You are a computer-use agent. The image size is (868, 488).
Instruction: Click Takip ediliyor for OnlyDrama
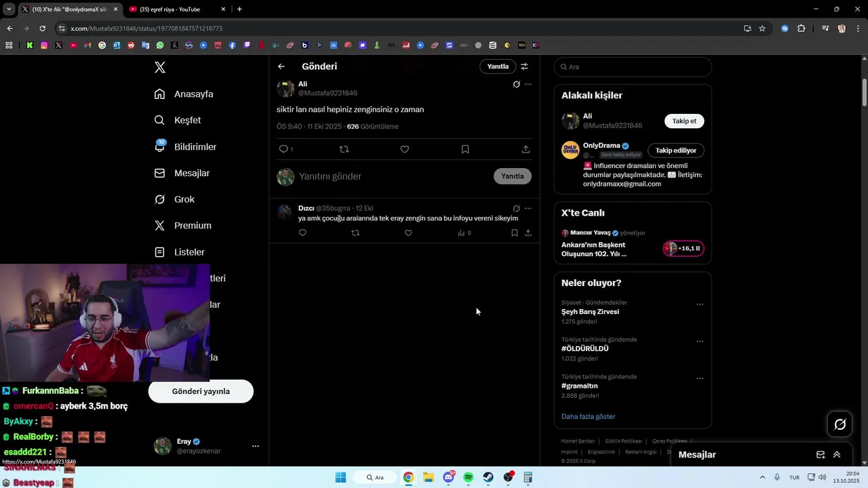[676, 150]
